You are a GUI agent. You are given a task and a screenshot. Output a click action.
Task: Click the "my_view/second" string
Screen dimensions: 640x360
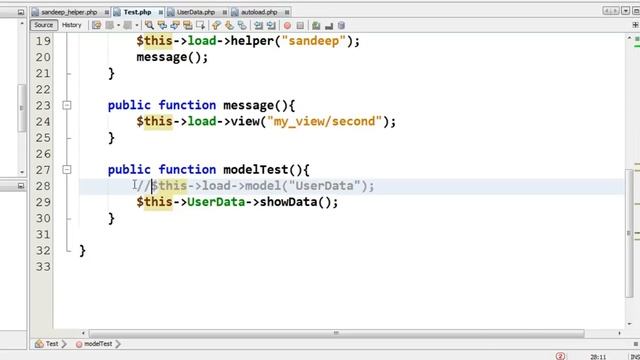point(324,121)
